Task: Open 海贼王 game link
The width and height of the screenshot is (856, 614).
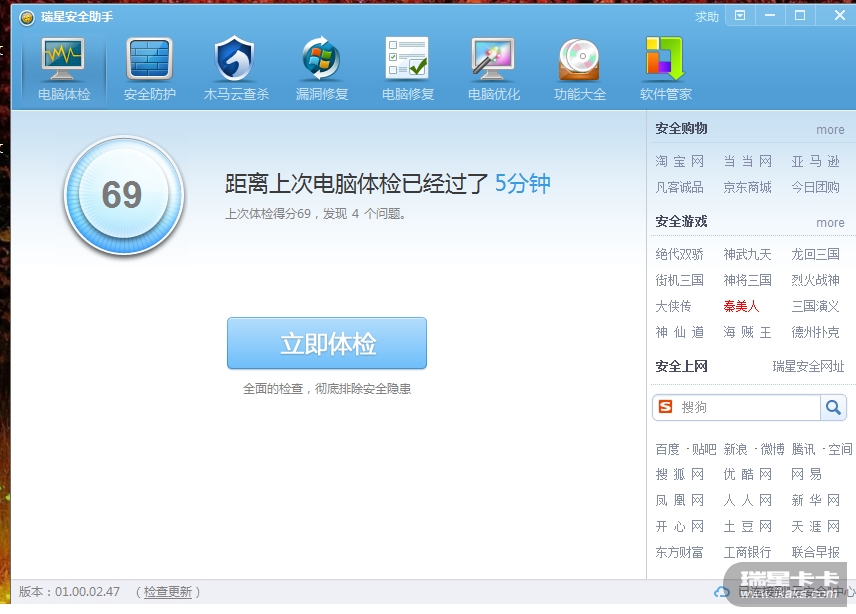Action: tap(747, 332)
